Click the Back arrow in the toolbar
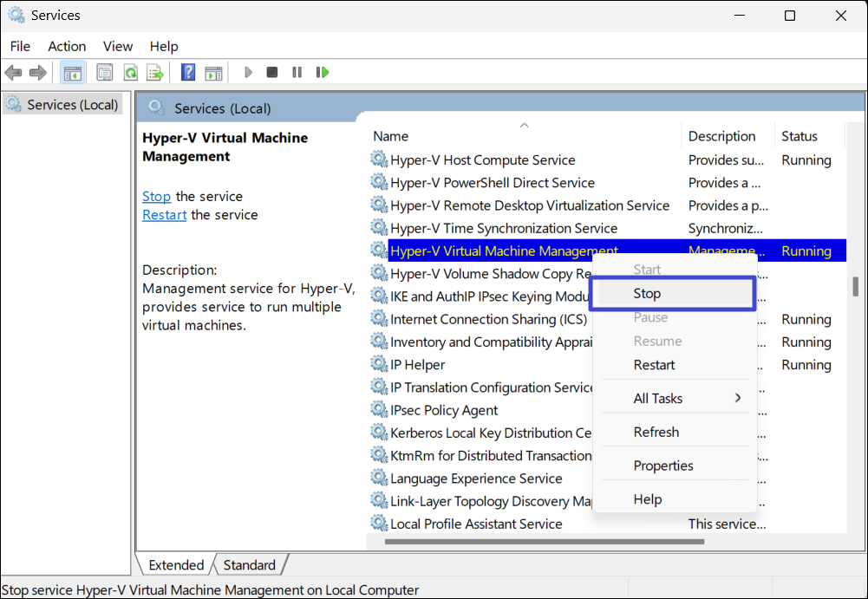 click(13, 72)
